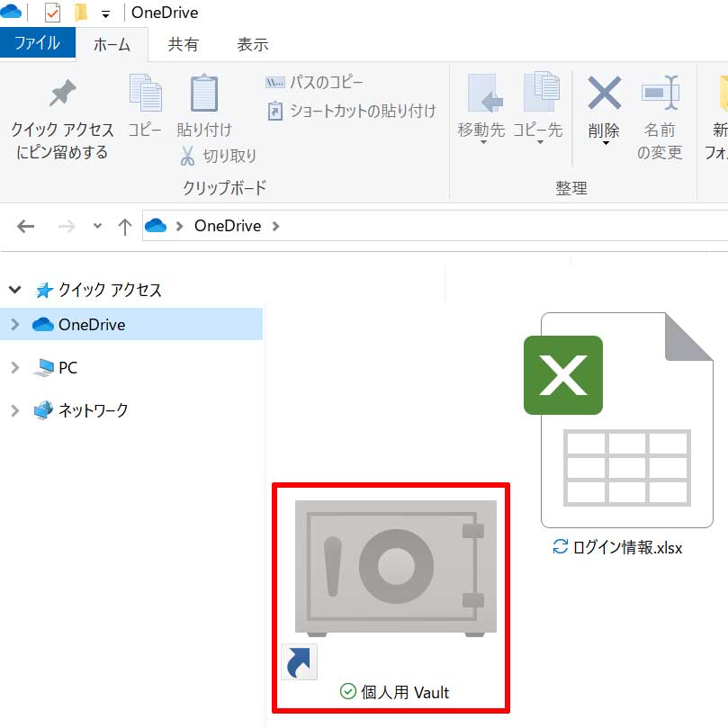Click OneDrive breadcrumb in address bar

click(228, 226)
